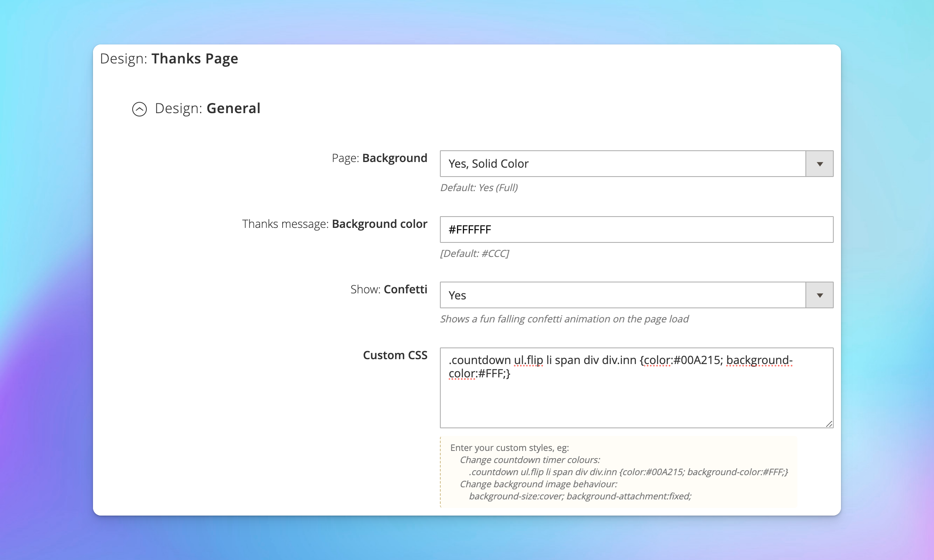Click the Design: General heading text
Screen dimensions: 934x560
point(207,108)
